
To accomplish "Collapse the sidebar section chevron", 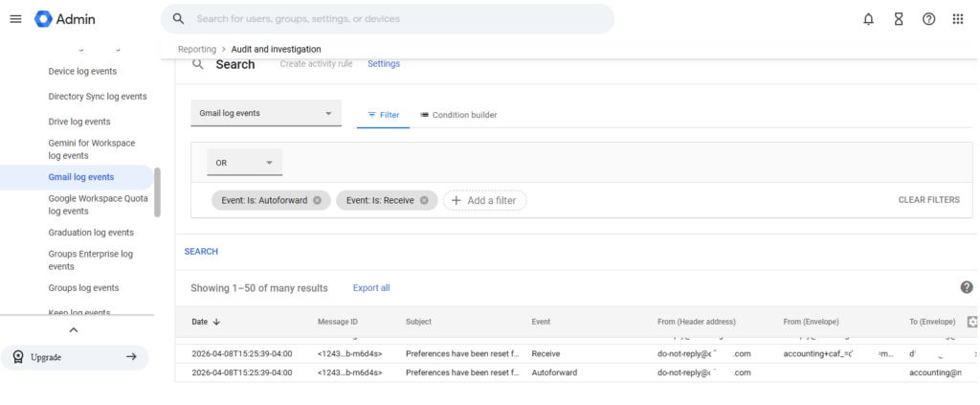I will pos(74,330).
